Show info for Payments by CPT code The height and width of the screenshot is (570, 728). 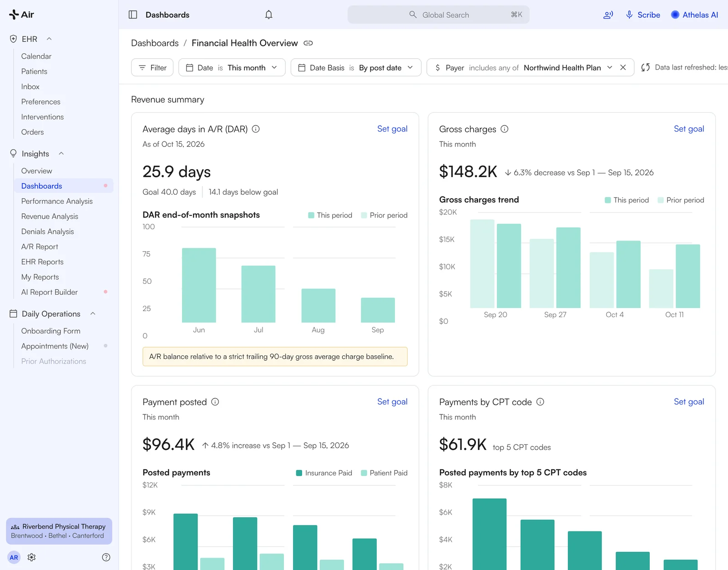tap(540, 402)
